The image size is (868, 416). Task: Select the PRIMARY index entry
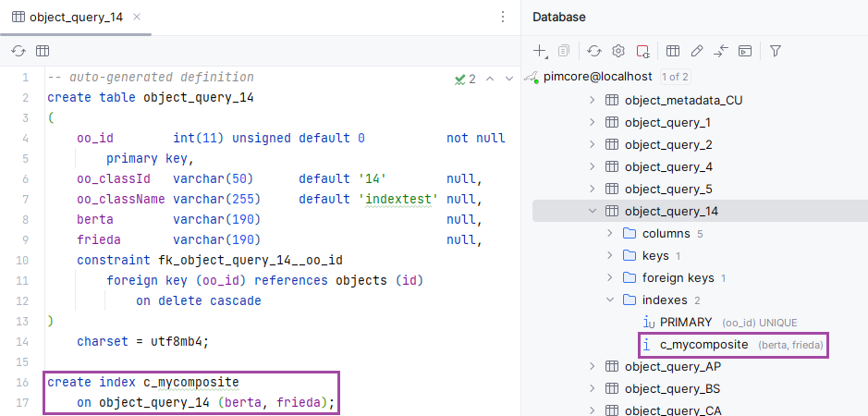686,323
